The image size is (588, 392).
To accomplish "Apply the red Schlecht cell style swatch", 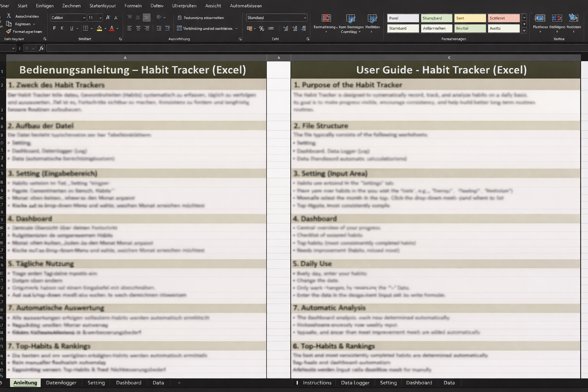I will pos(504,18).
